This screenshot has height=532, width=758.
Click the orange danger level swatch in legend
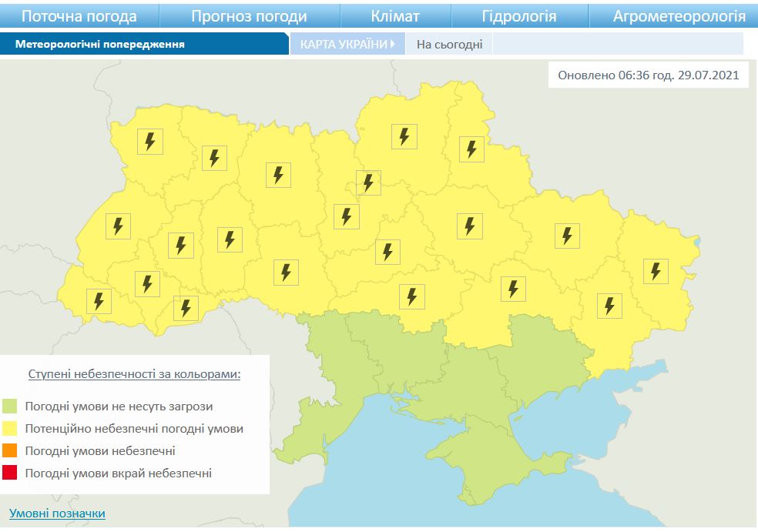tap(10, 450)
